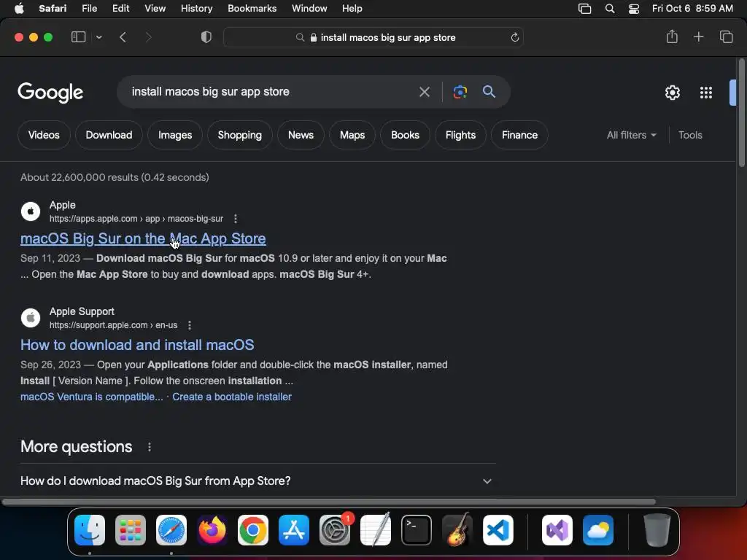Open Create a bootable installer sublink

(231, 397)
